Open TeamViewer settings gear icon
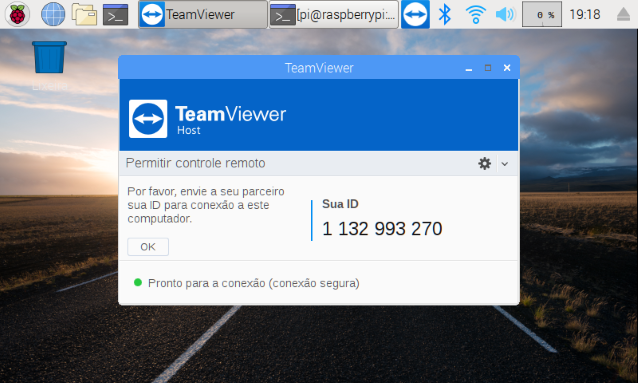The height and width of the screenshot is (383, 638). (484, 164)
